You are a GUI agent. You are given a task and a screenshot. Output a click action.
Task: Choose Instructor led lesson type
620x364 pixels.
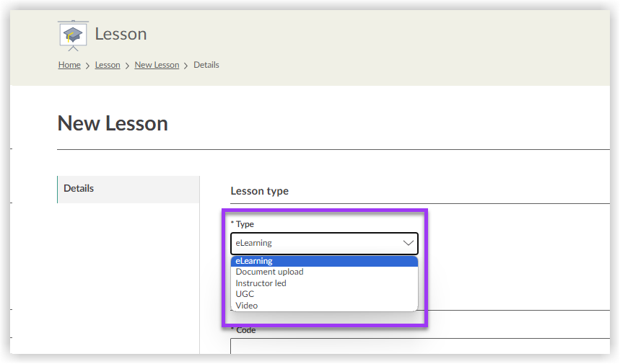(324, 283)
